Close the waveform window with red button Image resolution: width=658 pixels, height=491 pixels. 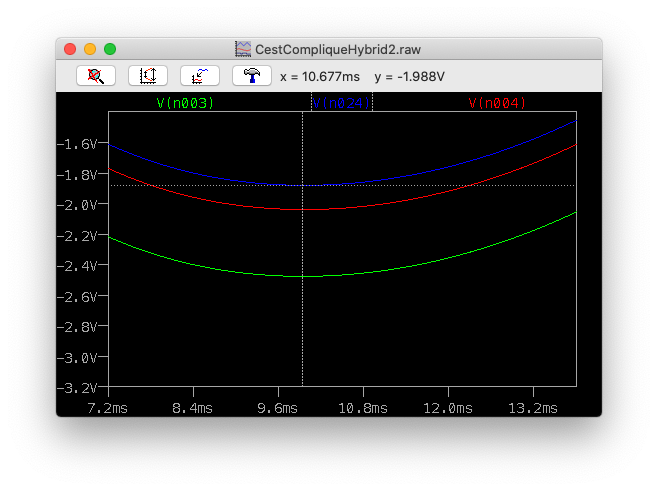click(x=70, y=49)
